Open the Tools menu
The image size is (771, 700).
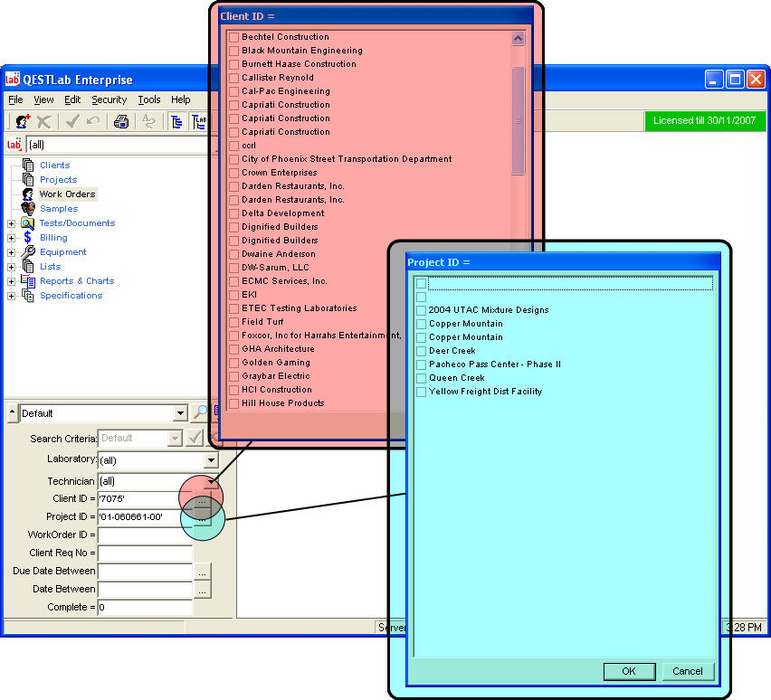tap(148, 99)
